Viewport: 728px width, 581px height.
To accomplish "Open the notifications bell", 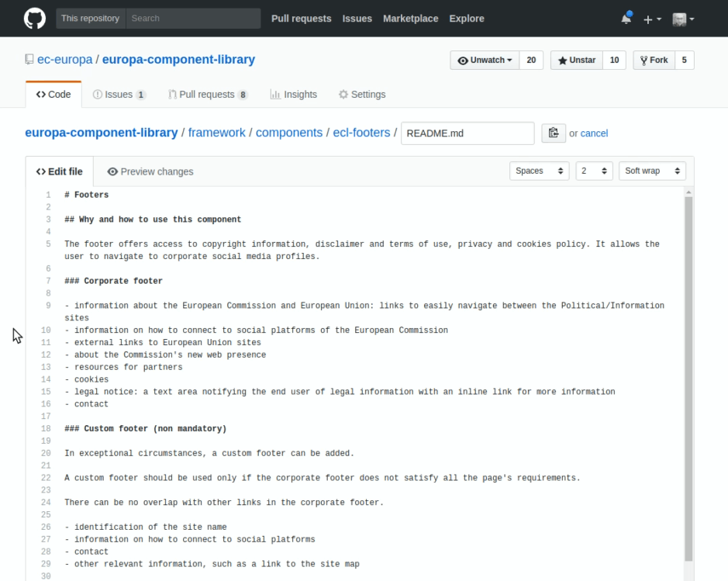I will 626,18.
